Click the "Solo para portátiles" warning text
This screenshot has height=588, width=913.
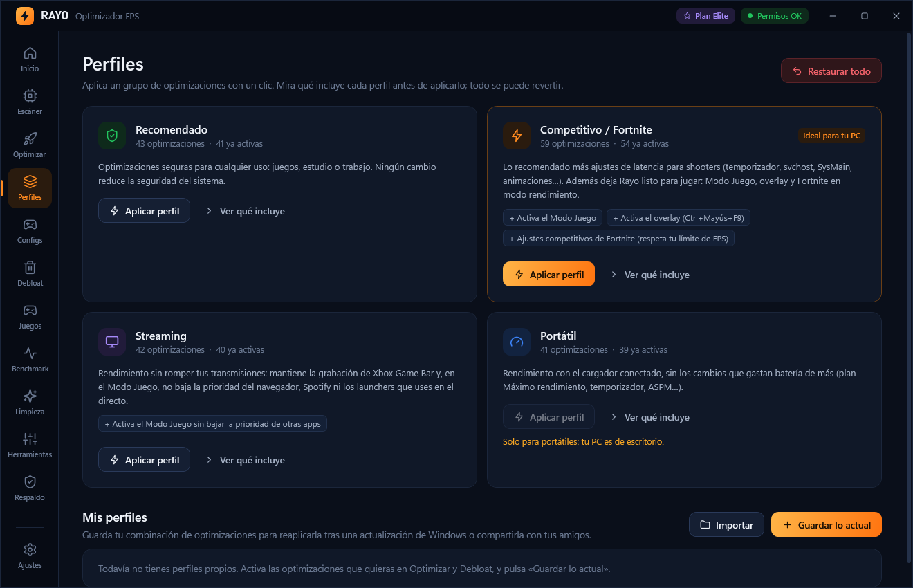(x=583, y=441)
